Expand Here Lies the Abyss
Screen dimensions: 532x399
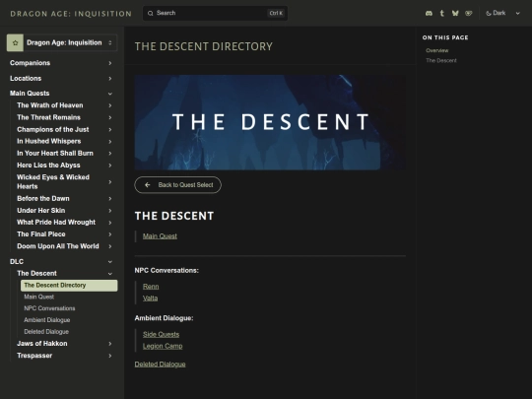coord(64,166)
